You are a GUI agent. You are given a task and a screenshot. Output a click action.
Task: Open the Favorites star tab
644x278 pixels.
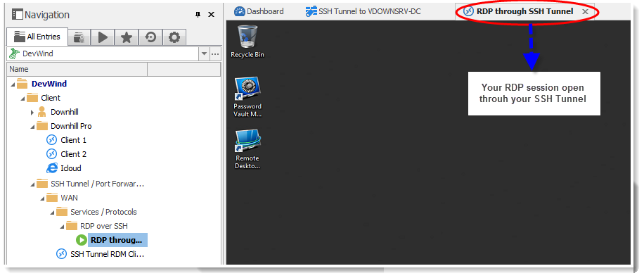click(127, 37)
